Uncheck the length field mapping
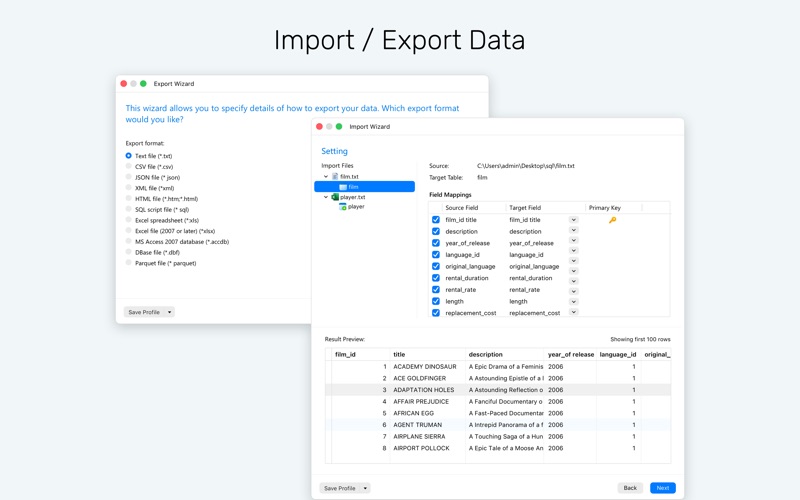 (x=436, y=301)
